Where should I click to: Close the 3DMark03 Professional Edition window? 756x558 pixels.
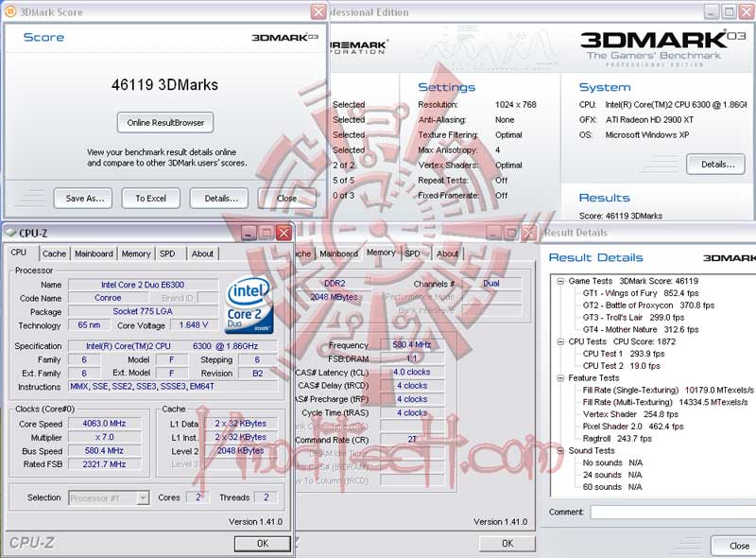click(747, 12)
